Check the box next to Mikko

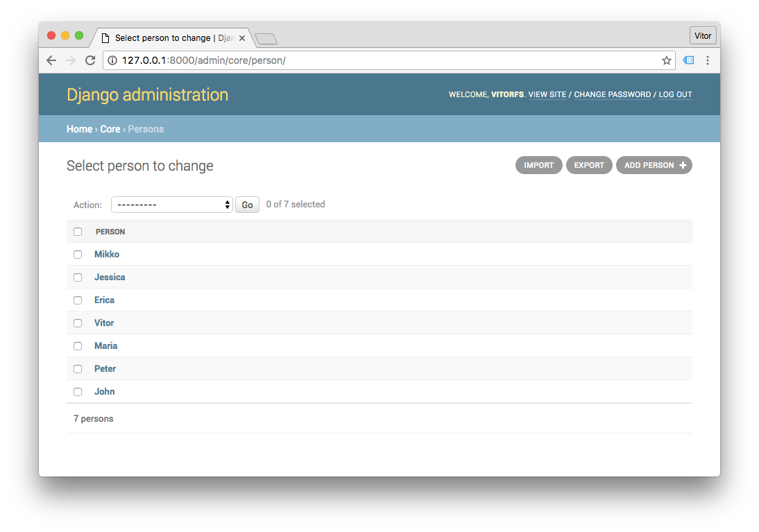[x=77, y=254]
